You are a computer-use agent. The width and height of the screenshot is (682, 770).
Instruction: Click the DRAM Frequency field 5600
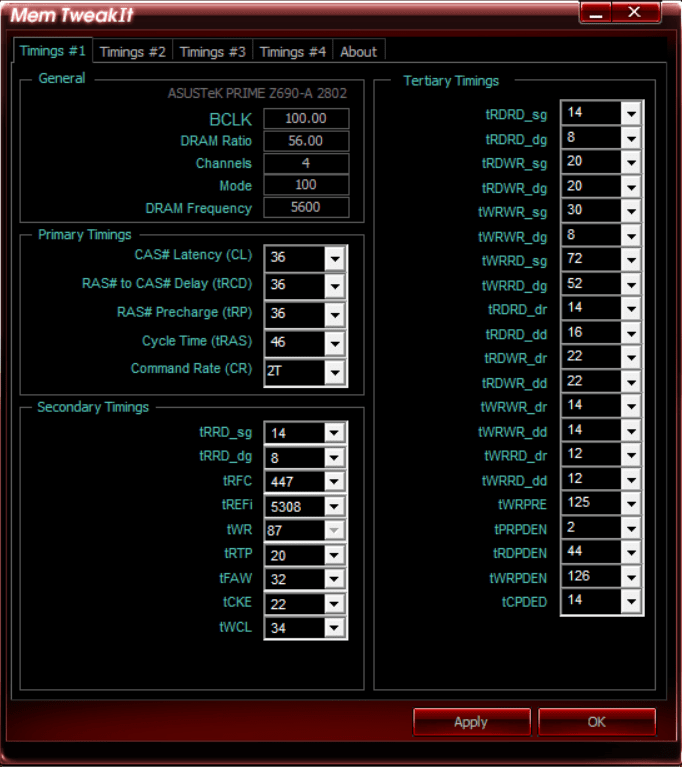point(306,208)
